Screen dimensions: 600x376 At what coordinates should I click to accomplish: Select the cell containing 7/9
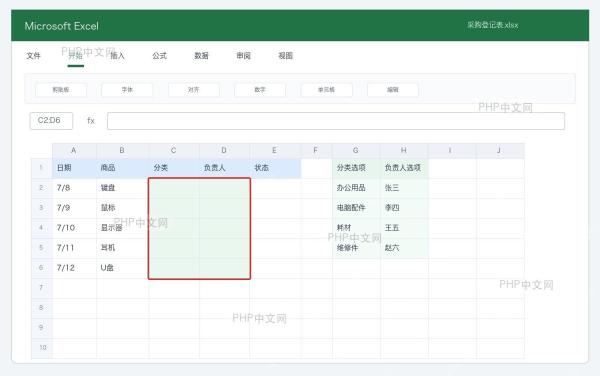tap(74, 208)
